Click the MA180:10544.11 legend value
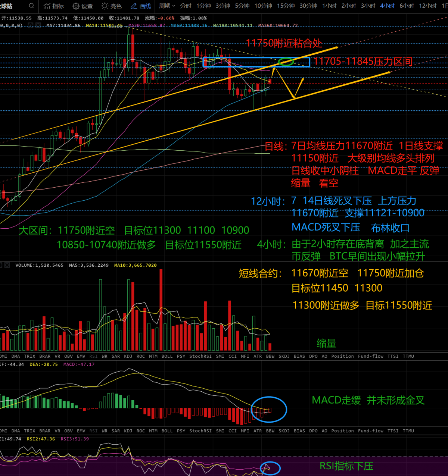The width and height of the screenshot is (448, 476). pyautogui.click(x=233, y=25)
